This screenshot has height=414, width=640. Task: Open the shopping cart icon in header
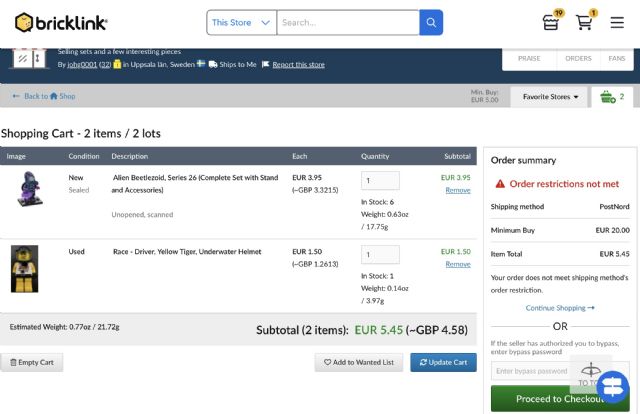(584, 22)
